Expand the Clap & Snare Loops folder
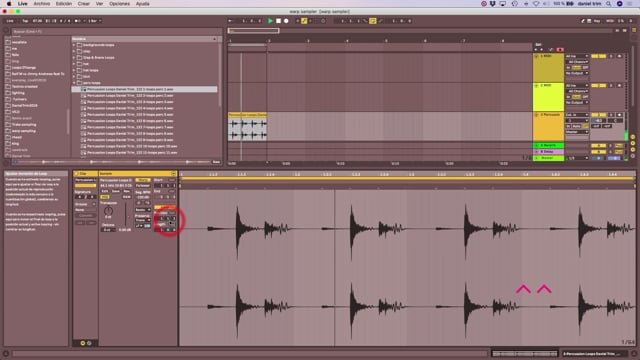Viewport: 640px width, 360px height. [74, 58]
